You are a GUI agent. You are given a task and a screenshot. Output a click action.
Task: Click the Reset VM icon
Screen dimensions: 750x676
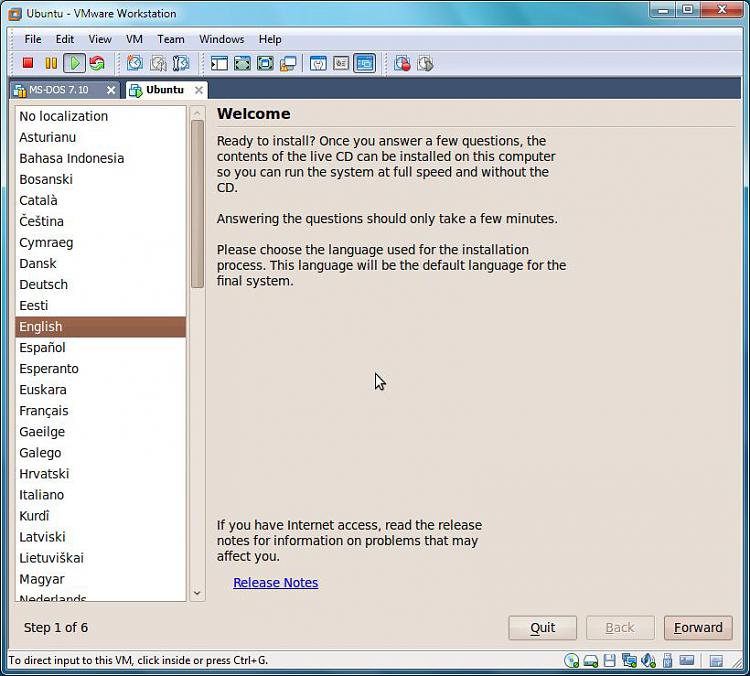pos(97,63)
